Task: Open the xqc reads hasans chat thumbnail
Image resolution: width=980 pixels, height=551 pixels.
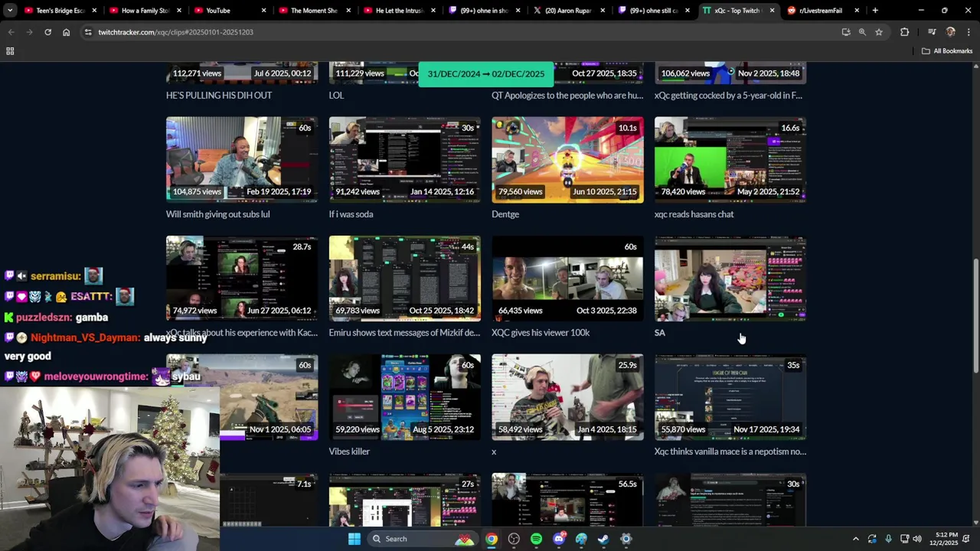Action: coord(730,160)
